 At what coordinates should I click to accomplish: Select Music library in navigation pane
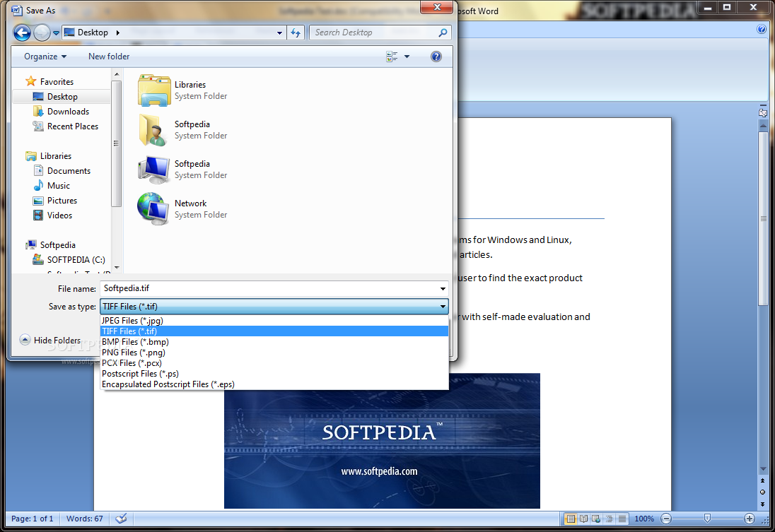point(52,185)
